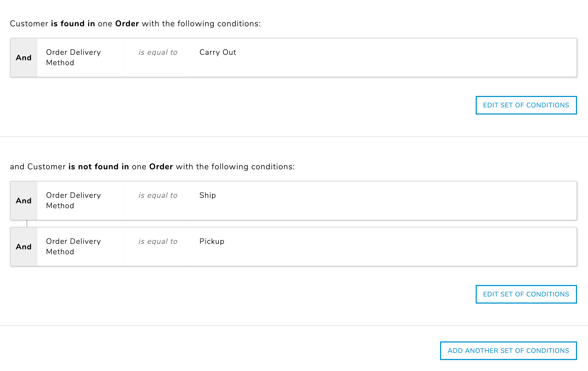
Task: Click the Edit Set of Conditions button under Carry Out
Action: tap(526, 105)
